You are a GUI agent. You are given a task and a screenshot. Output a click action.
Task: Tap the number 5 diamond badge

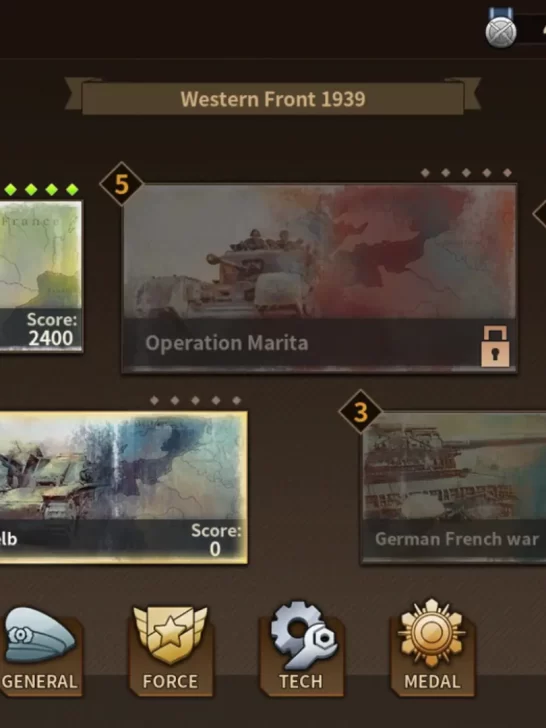click(121, 184)
